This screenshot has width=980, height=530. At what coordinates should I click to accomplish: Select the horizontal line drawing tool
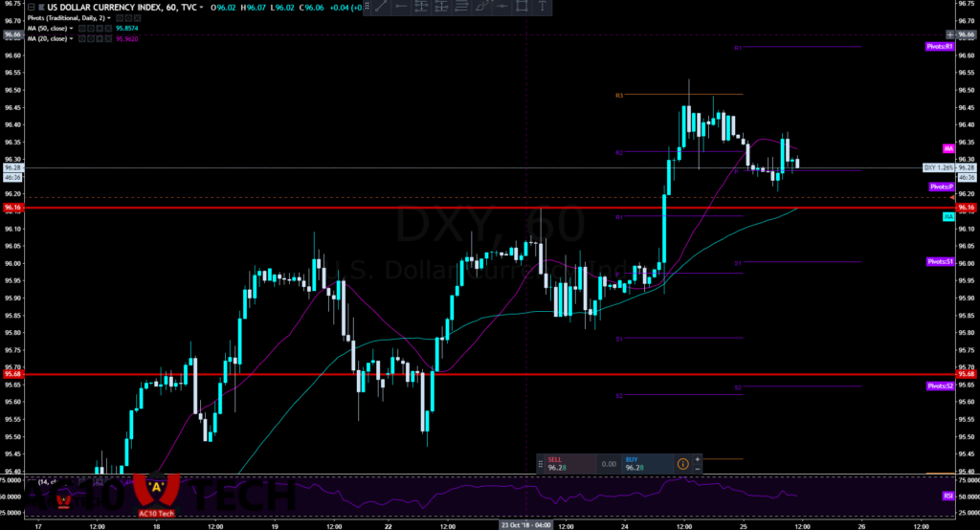(x=400, y=7)
